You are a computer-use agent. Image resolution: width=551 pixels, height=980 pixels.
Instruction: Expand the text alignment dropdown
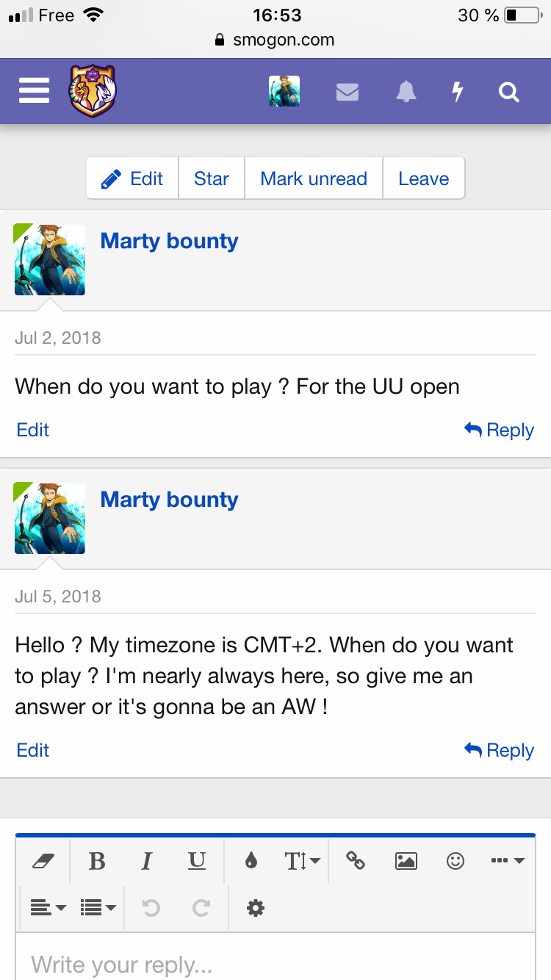click(48, 908)
